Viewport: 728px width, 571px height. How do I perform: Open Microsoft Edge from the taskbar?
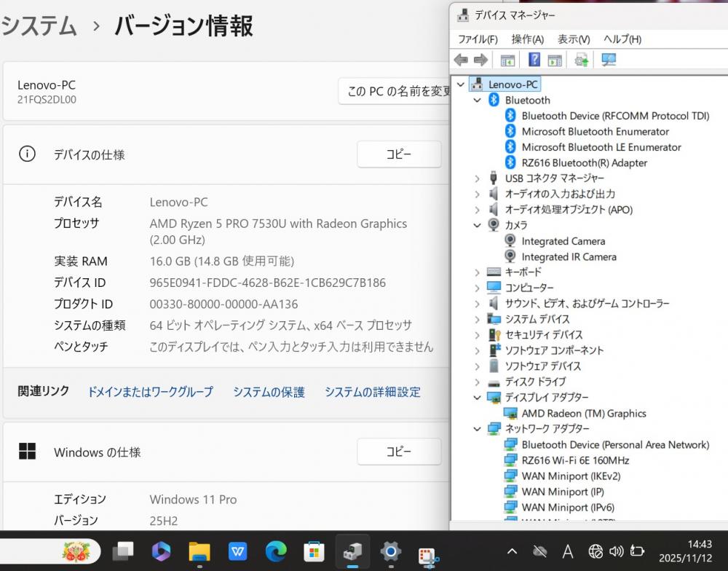pyautogui.click(x=276, y=551)
